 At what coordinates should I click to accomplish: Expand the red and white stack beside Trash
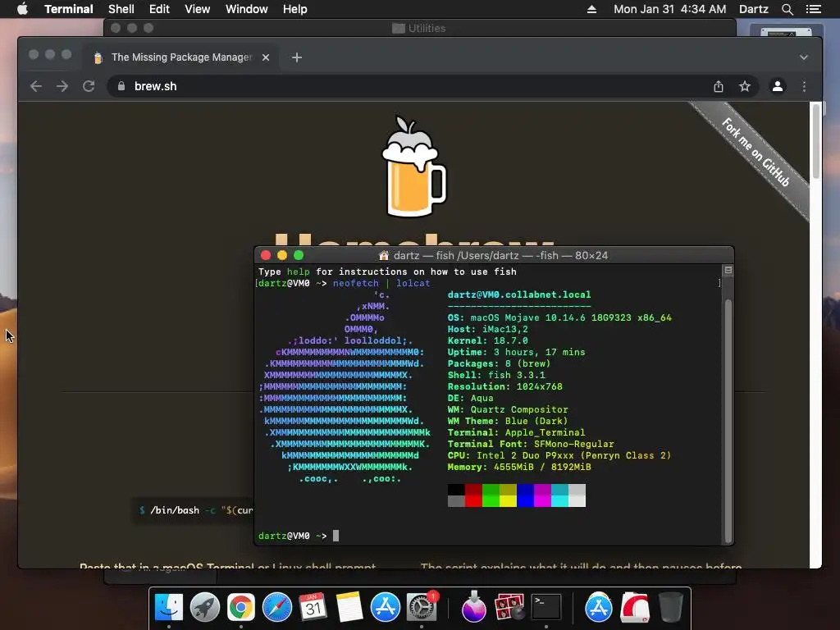click(x=635, y=607)
